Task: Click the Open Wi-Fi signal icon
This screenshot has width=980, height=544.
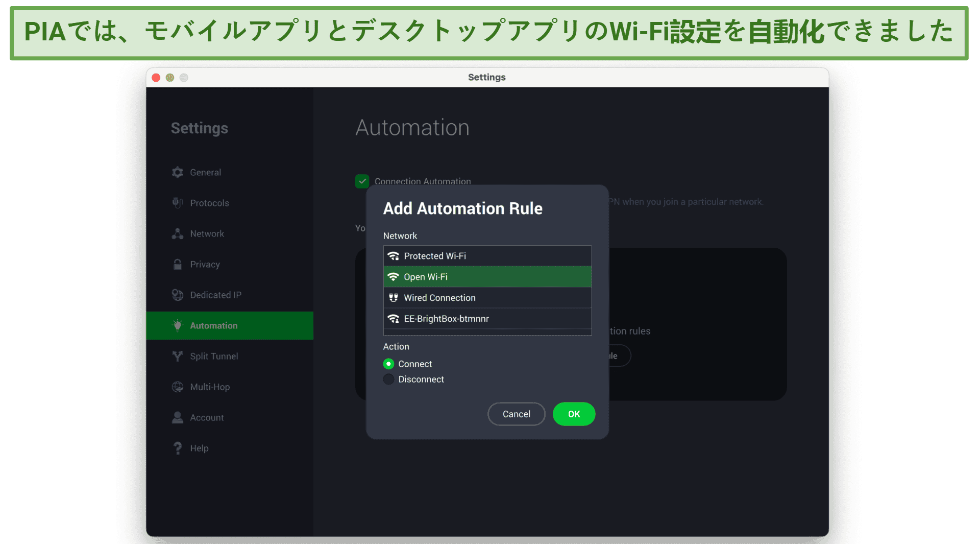Action: [x=393, y=277]
